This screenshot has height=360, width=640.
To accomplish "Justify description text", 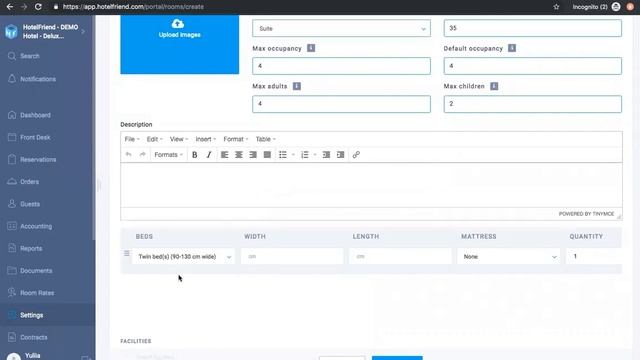I will tap(267, 155).
